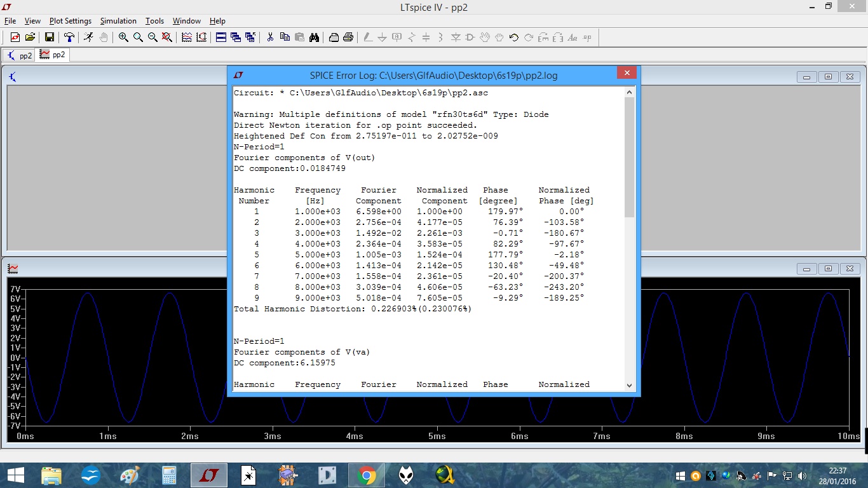Image resolution: width=868 pixels, height=488 pixels.
Task: Click the Autorange axes icon
Action: [201, 37]
